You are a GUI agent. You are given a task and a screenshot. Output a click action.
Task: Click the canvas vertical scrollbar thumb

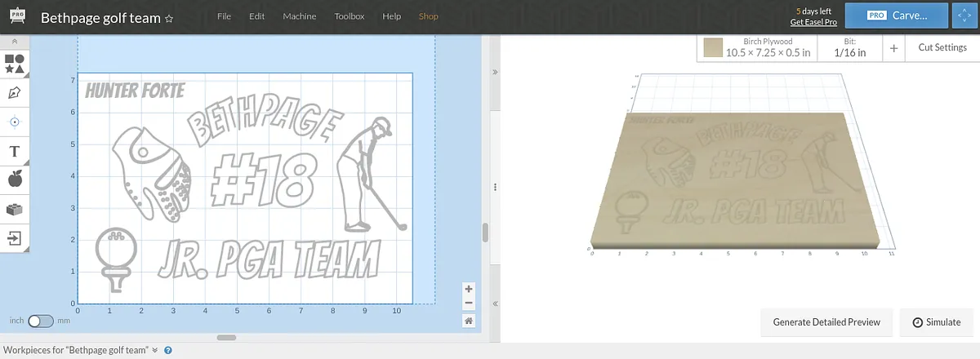point(485,233)
